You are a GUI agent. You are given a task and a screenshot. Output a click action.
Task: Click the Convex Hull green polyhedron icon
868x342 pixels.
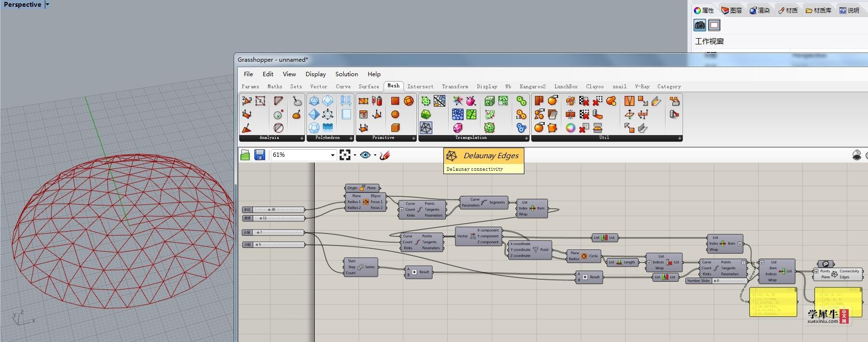(426, 114)
